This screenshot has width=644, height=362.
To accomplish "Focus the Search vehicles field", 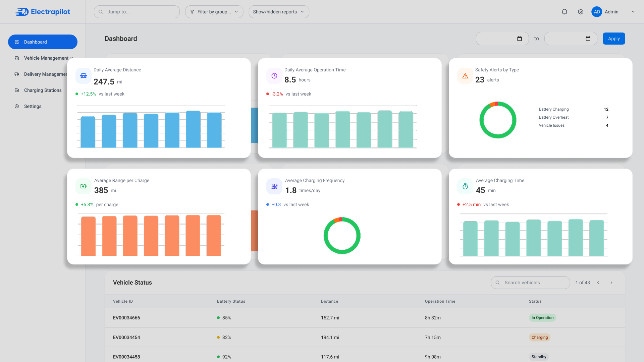I will click(x=530, y=283).
